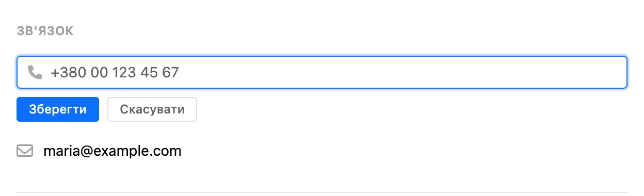Choose Скасувати to discard phone edits
Image resolution: width=644 pixels, height=196 pixels.
point(152,109)
